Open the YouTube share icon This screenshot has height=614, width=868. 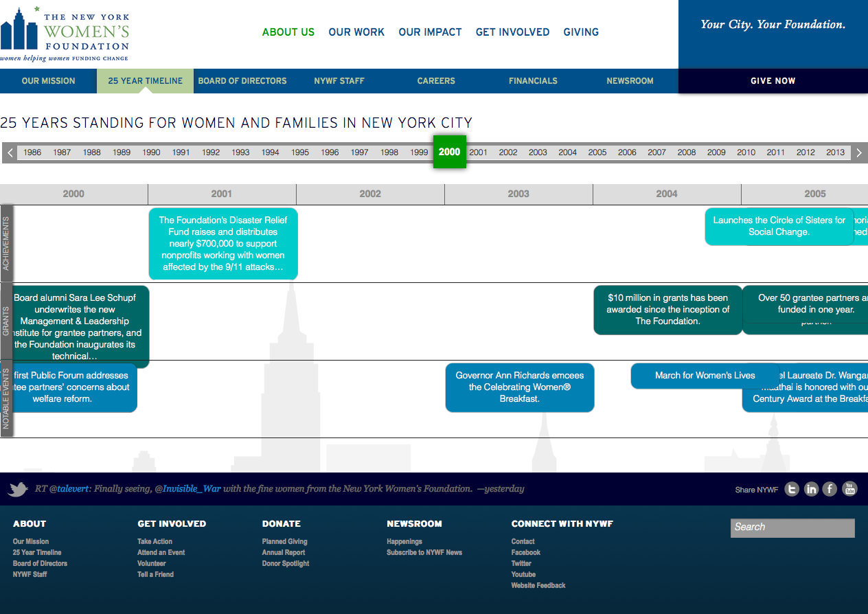tap(849, 489)
